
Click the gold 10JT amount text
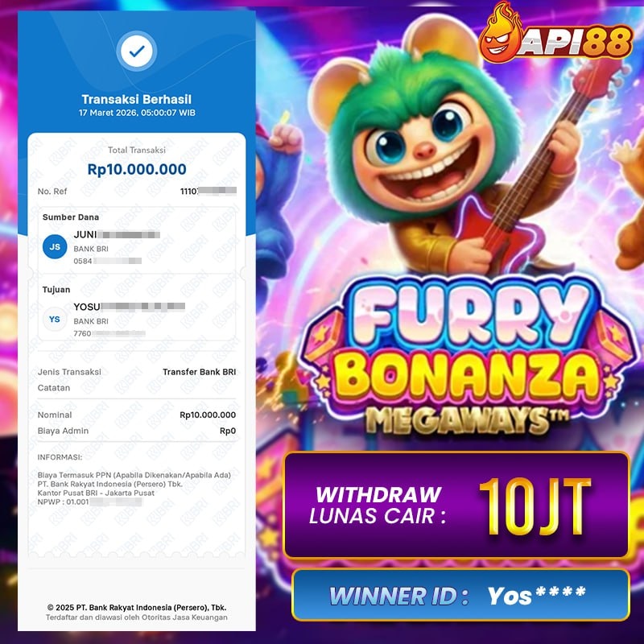(x=535, y=507)
